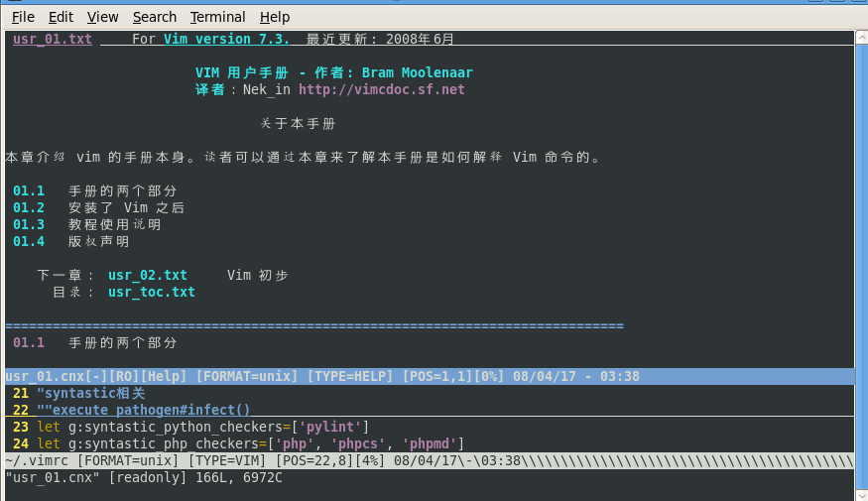Follow the http://vimcdoc.sf.net link
This screenshot has height=501, width=868.
pos(381,89)
